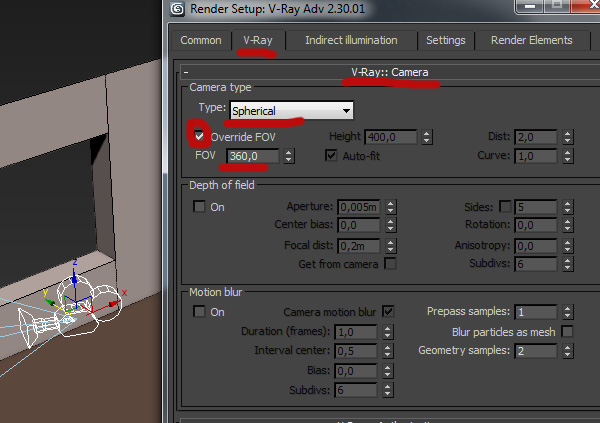
Task: Click the Rotation field 0,0
Action: tap(535, 225)
